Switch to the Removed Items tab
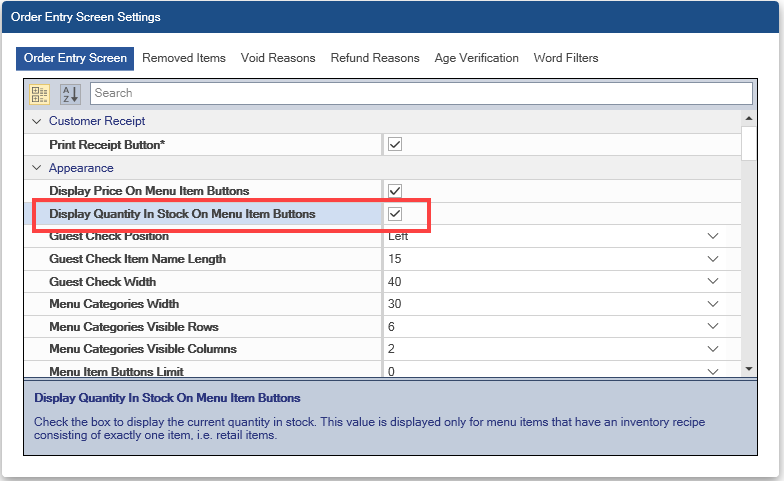This screenshot has height=481, width=784. tap(184, 58)
